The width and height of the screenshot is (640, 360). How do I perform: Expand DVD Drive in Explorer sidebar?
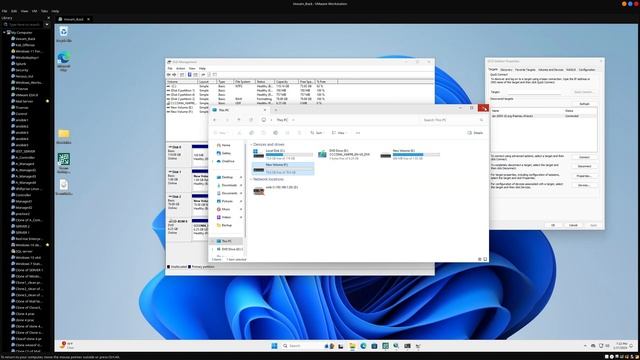pos(213,249)
